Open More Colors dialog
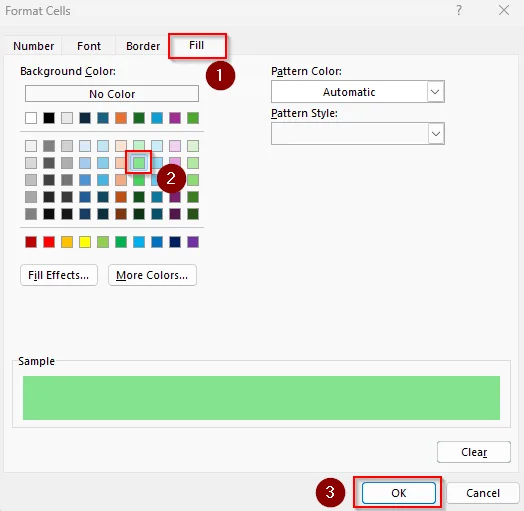This screenshot has width=524, height=511. click(152, 275)
